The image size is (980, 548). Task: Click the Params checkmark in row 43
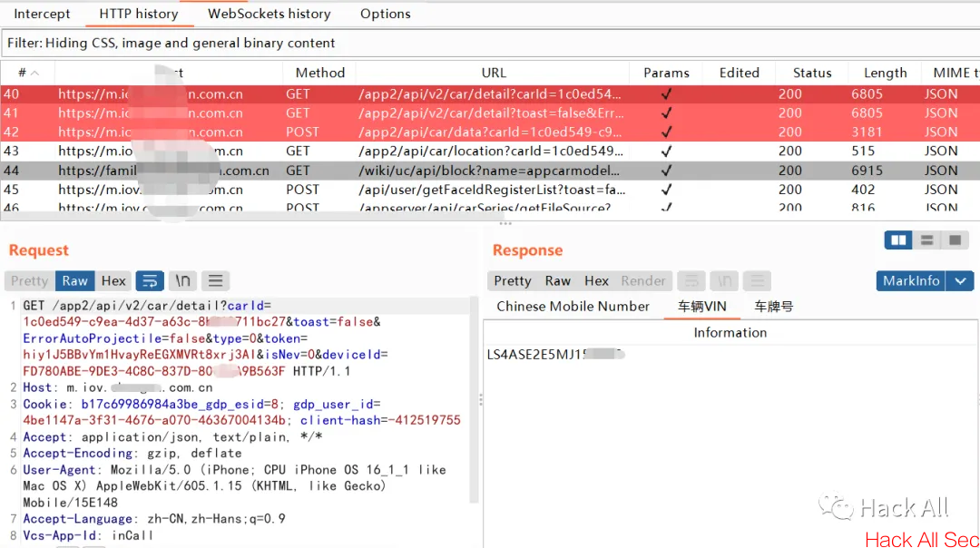tap(666, 152)
